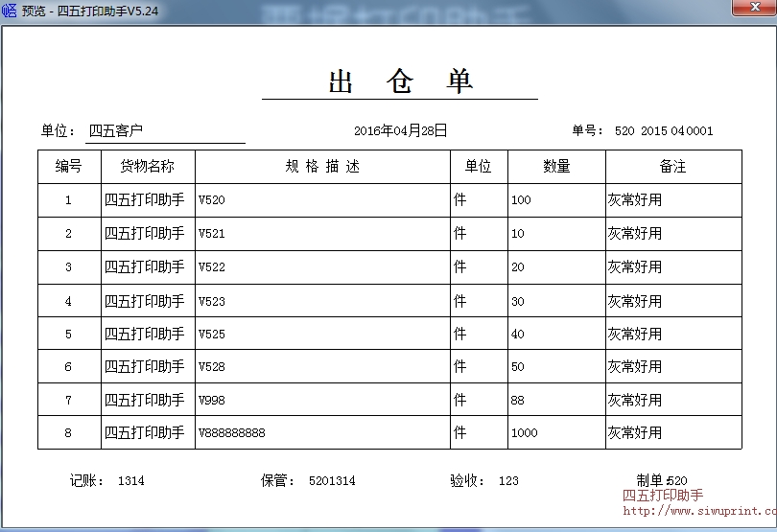Click the 出仓单 title heading
777x532 pixels.
[400, 81]
